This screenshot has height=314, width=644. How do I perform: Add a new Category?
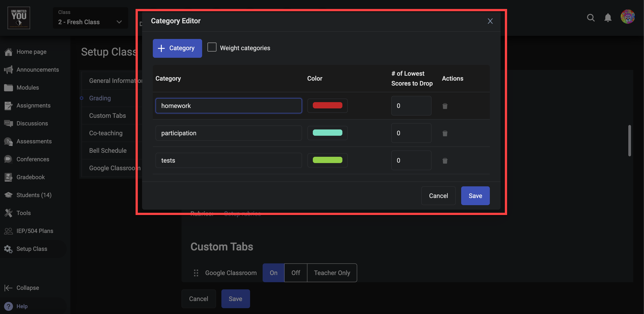(x=177, y=48)
